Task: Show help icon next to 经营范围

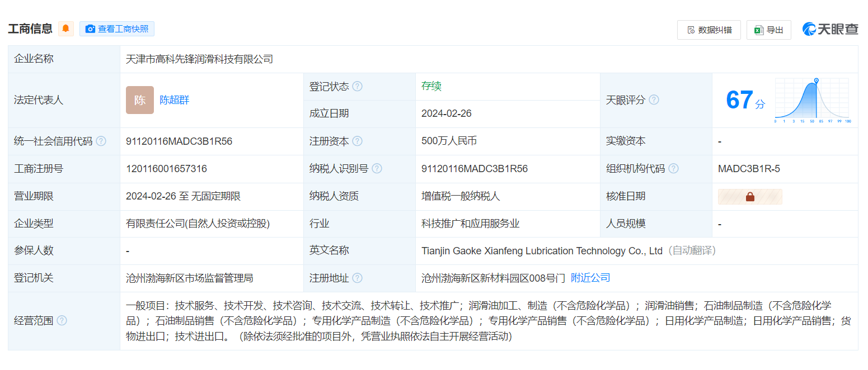Action: coord(62,321)
